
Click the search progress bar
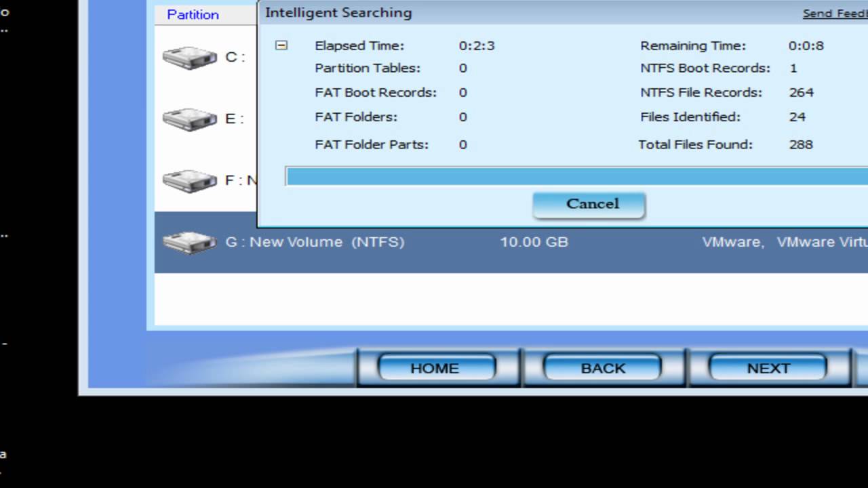(x=576, y=176)
